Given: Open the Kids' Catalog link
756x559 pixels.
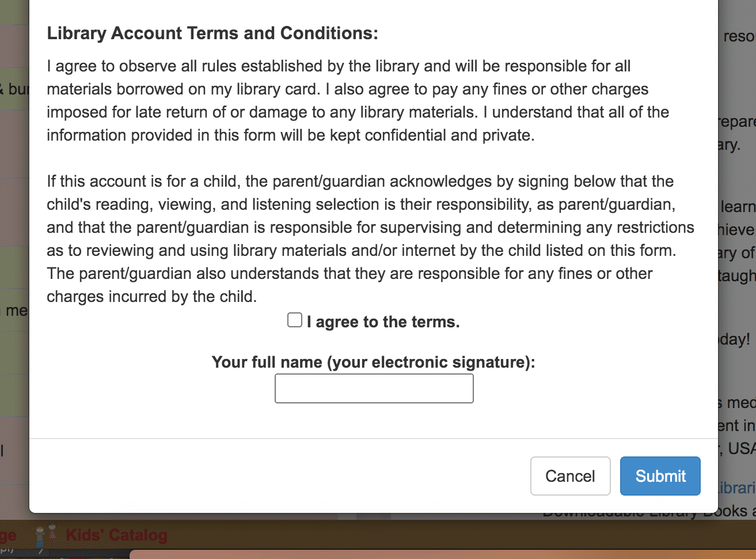Looking at the screenshot, I should [116, 535].
